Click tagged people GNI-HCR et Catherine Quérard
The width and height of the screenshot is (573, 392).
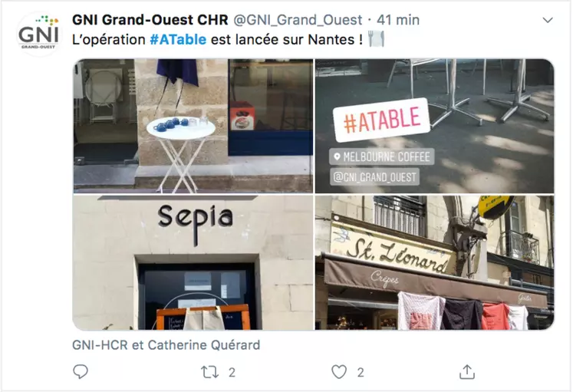[166, 345]
